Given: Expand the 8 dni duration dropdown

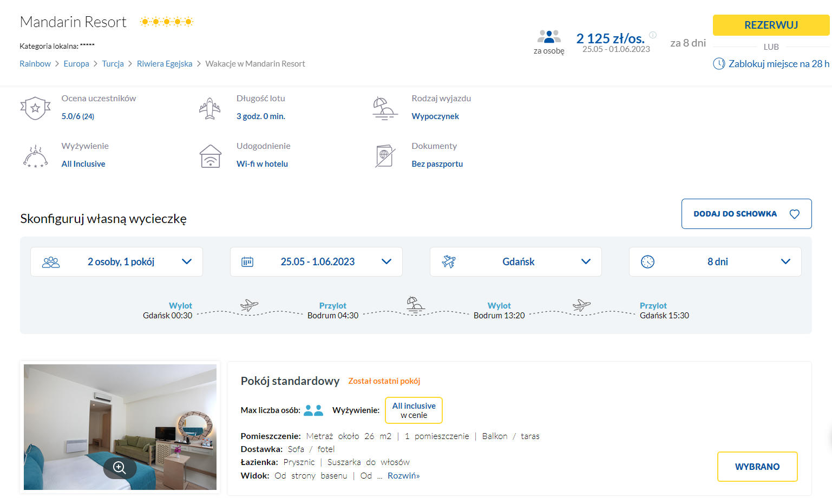Looking at the screenshot, I should (x=715, y=262).
